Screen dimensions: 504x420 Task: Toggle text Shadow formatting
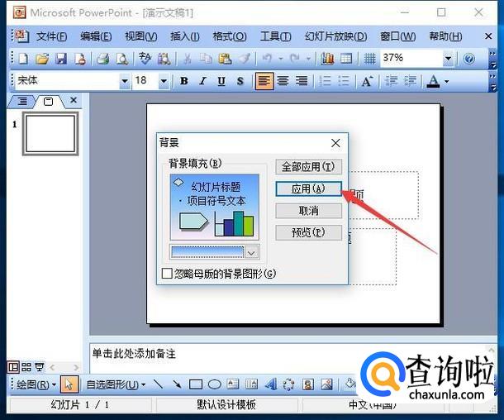click(x=240, y=81)
